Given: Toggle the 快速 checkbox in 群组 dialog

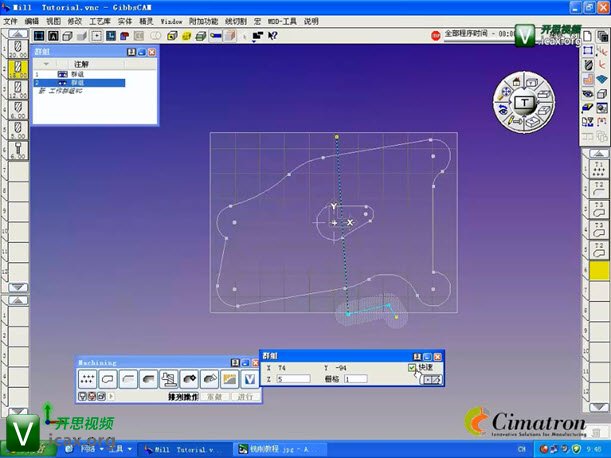Looking at the screenshot, I should 412,368.
